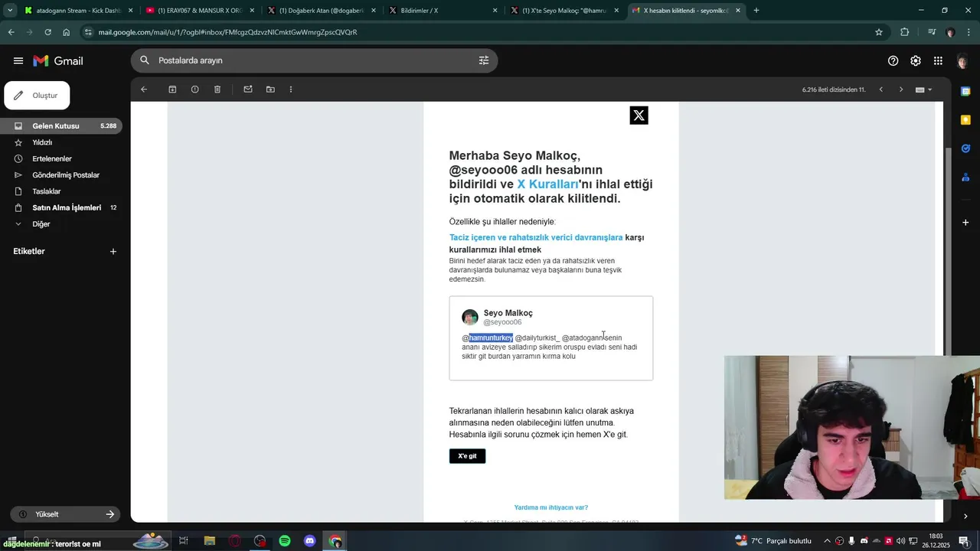Open Taciz içeren ve rahatsızlık verici link

(x=536, y=237)
